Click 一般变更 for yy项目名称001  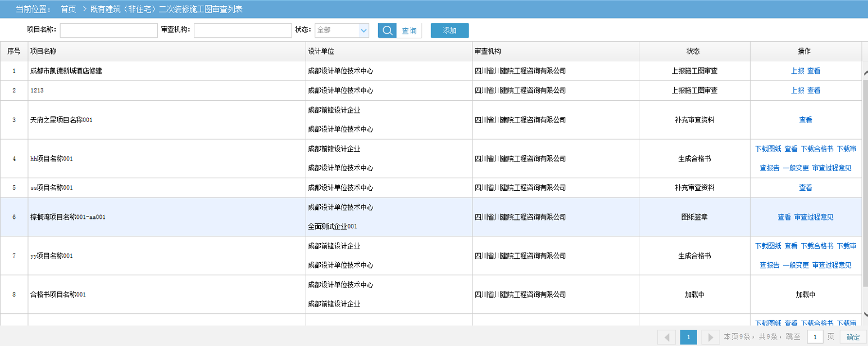tap(796, 266)
